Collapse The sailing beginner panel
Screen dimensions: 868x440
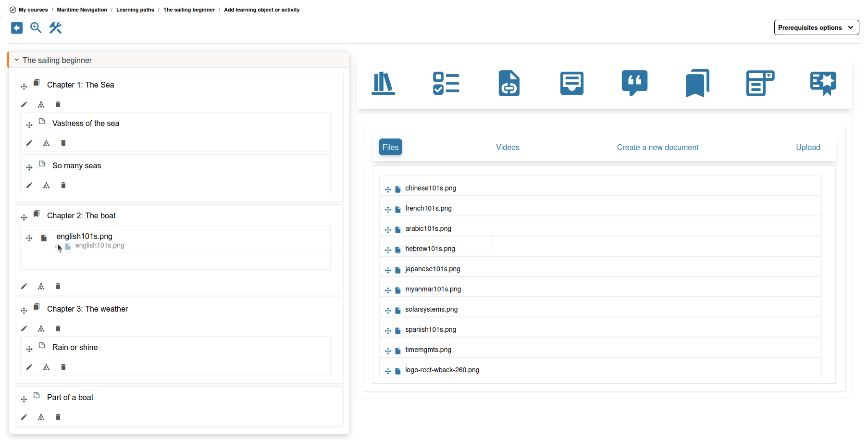[17, 60]
